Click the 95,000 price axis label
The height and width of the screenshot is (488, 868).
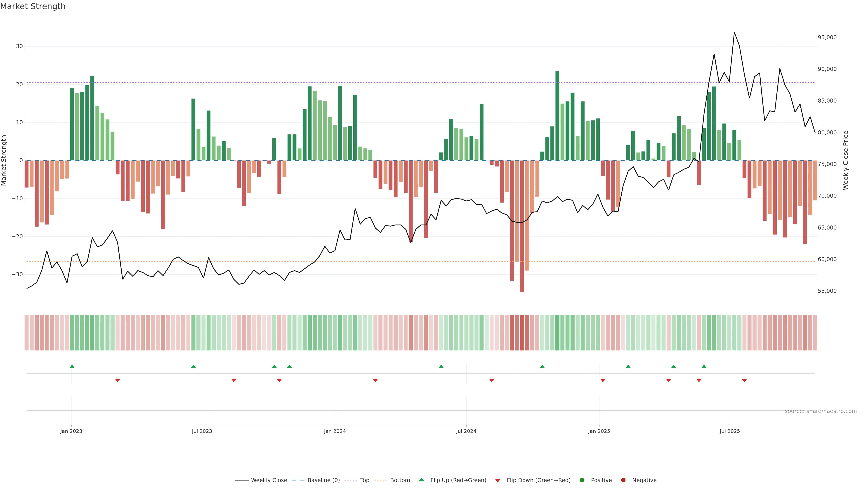point(827,37)
